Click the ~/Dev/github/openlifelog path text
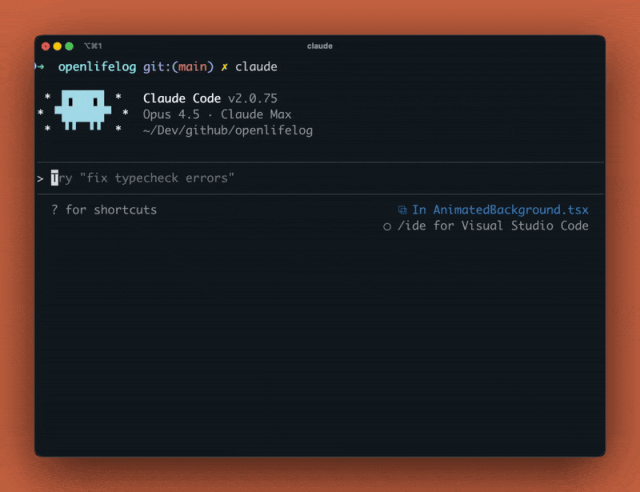 click(x=228, y=131)
